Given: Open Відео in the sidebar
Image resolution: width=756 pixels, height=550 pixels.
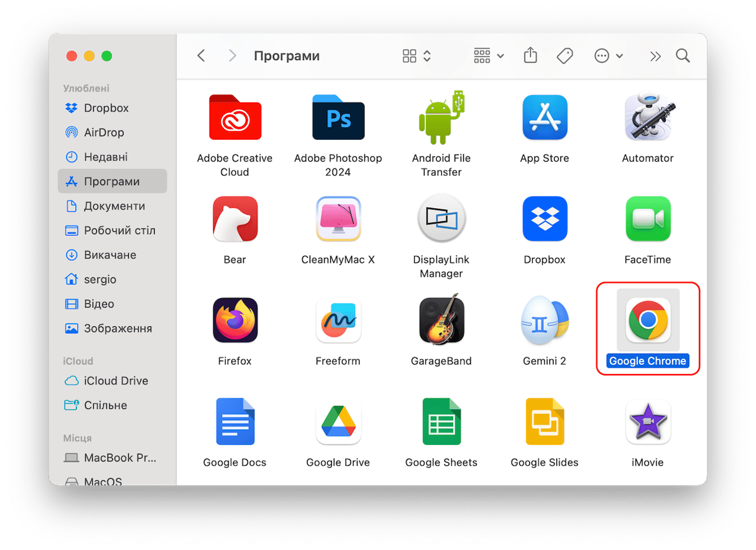Looking at the screenshot, I should (112, 304).
